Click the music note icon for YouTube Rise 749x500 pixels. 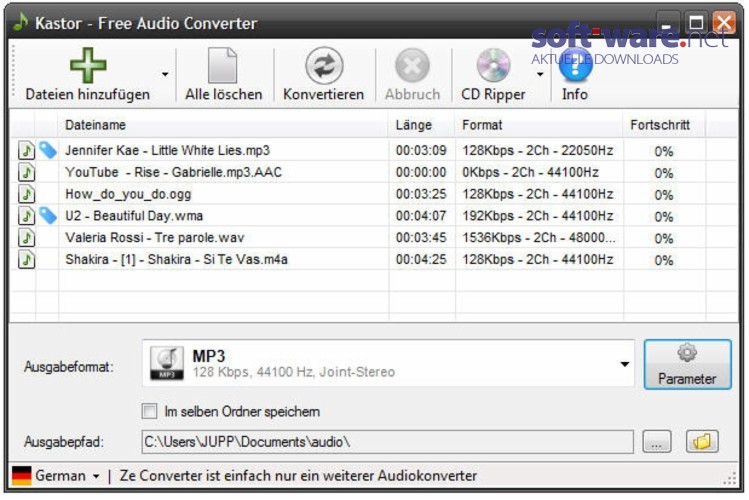[27, 172]
